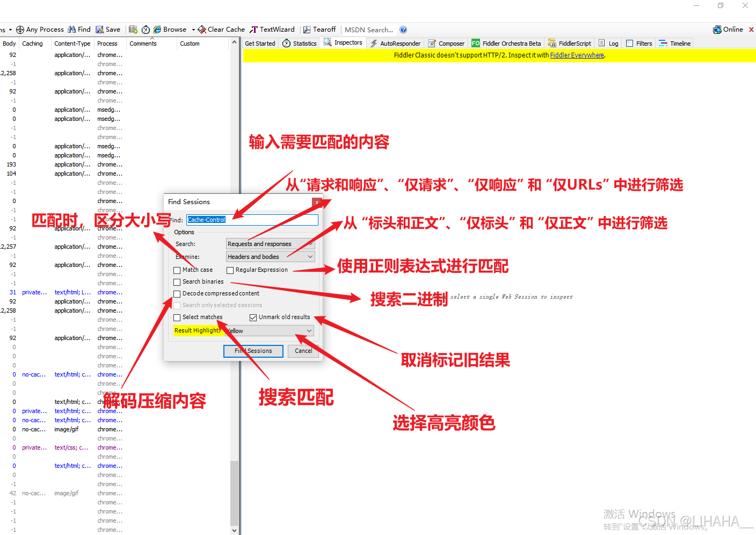Screen dimensions: 756x535
Task: Open the Search scope dropdown
Action: coord(270,244)
